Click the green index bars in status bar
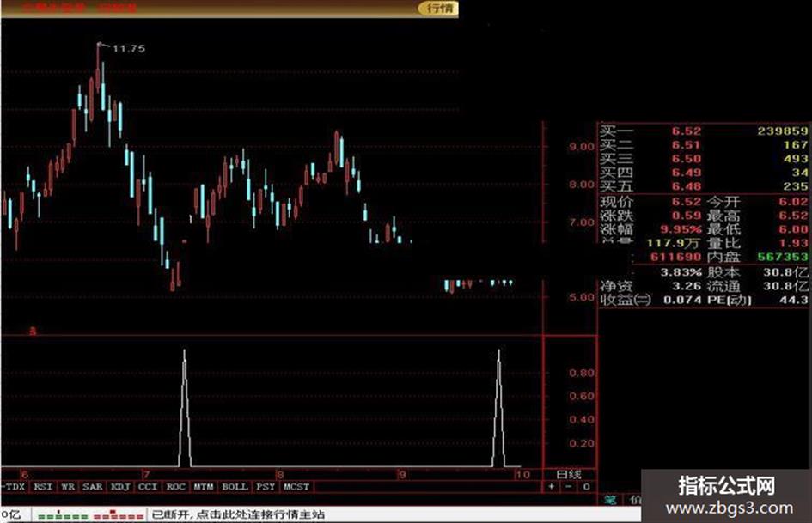The width and height of the screenshot is (812, 523). [64, 515]
